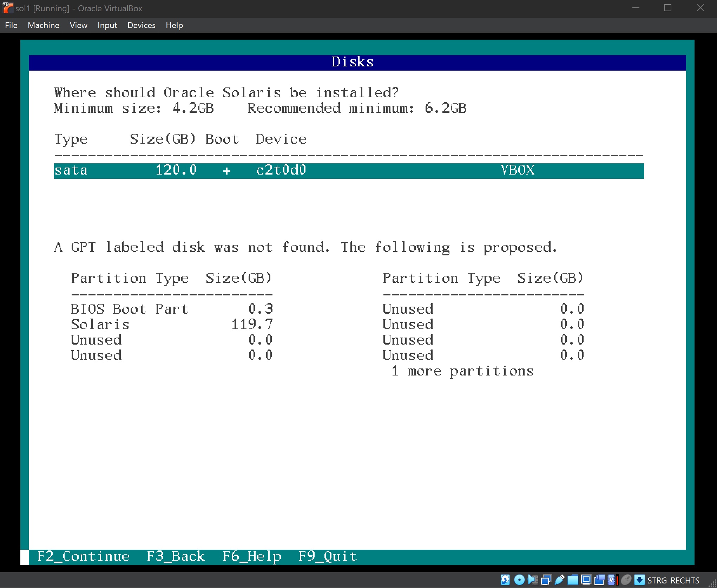
Task: Click F3_Back to return to previous screen
Action: (x=175, y=556)
